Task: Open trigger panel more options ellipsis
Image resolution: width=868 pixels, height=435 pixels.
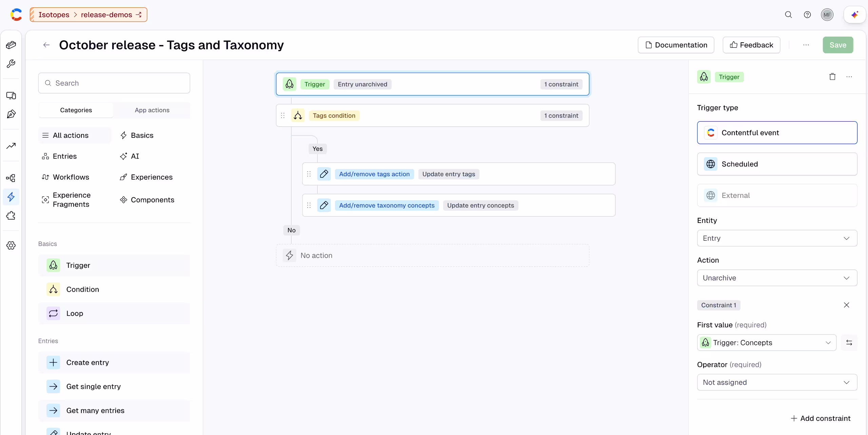Action: tap(849, 77)
